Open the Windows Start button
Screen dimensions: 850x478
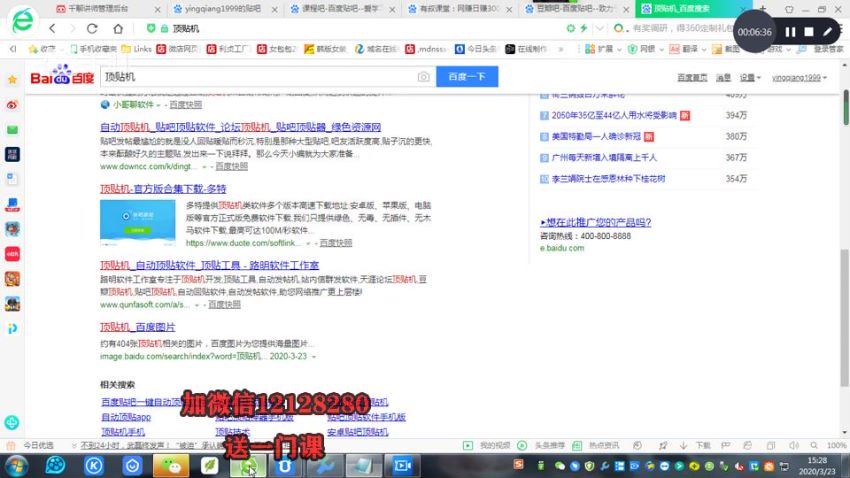(x=16, y=466)
